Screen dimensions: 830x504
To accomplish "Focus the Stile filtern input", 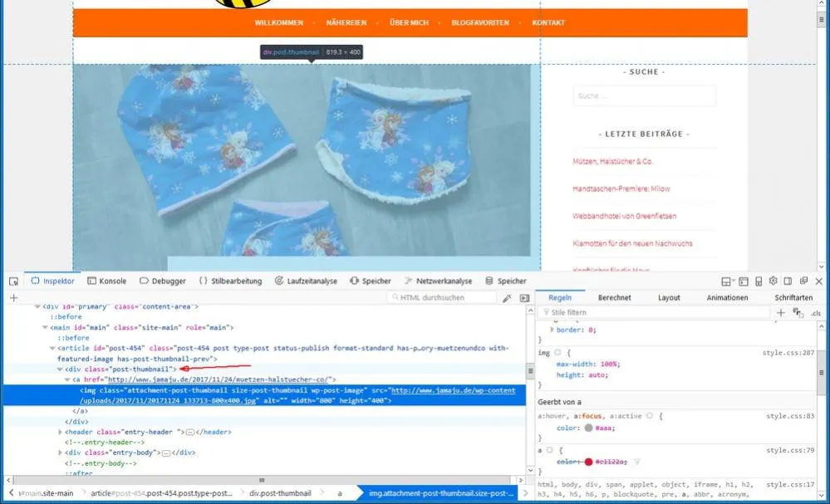I will 654,312.
